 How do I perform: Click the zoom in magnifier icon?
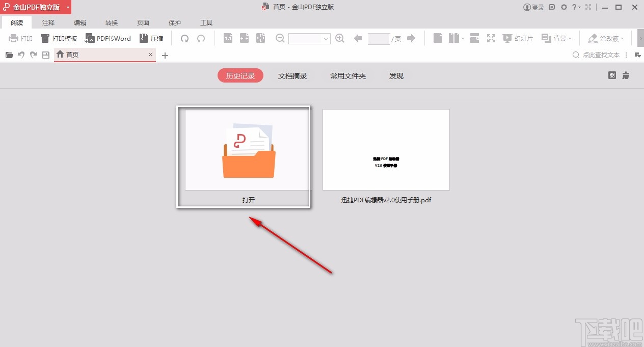pos(340,38)
